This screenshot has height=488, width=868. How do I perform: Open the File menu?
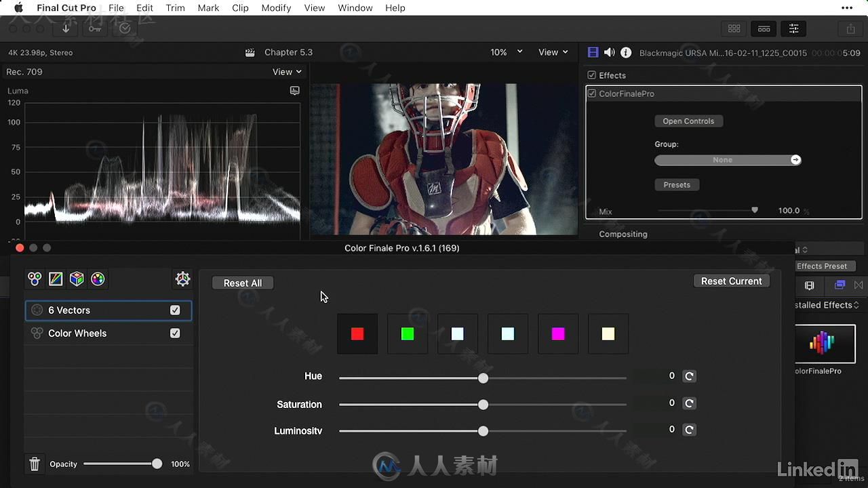click(x=116, y=7)
